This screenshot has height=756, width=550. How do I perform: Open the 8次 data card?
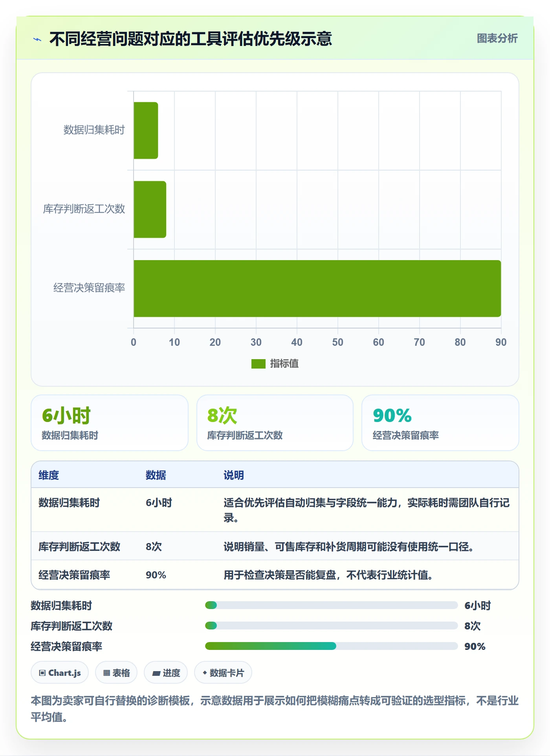point(275,423)
